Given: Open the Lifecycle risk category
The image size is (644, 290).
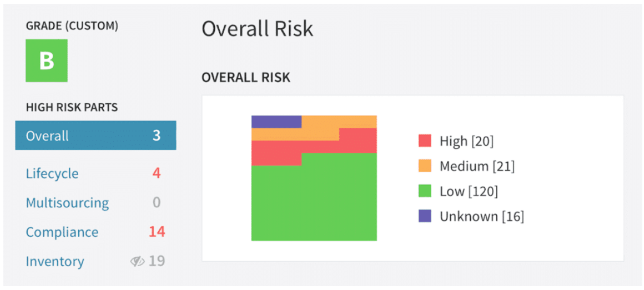Looking at the screenshot, I should point(52,173).
